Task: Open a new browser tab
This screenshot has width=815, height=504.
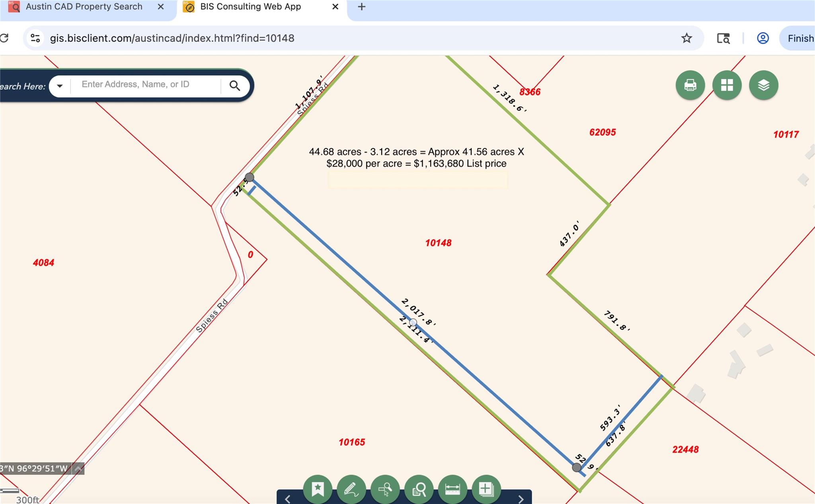Action: click(361, 7)
